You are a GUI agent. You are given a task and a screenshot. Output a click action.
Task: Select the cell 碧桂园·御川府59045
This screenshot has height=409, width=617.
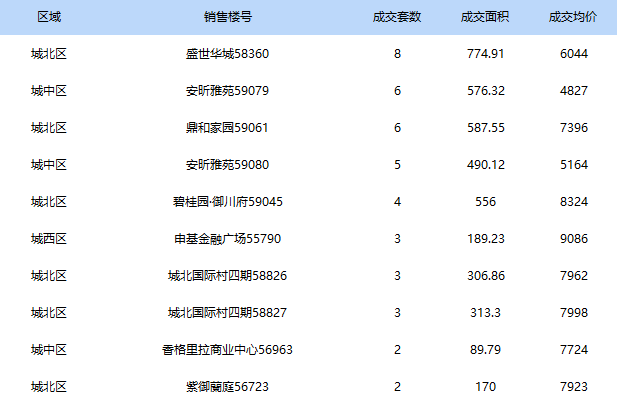[x=228, y=202]
